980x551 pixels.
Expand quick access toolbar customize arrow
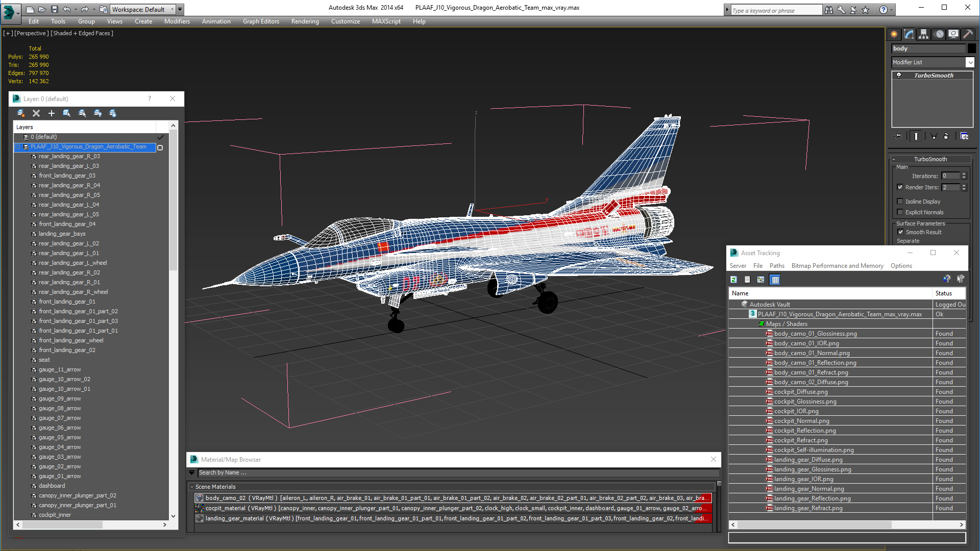[x=180, y=9]
